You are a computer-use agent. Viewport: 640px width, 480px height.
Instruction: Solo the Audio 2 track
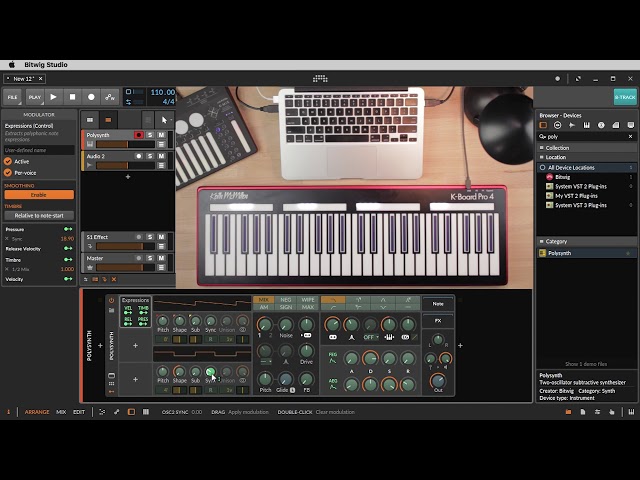[x=150, y=156]
